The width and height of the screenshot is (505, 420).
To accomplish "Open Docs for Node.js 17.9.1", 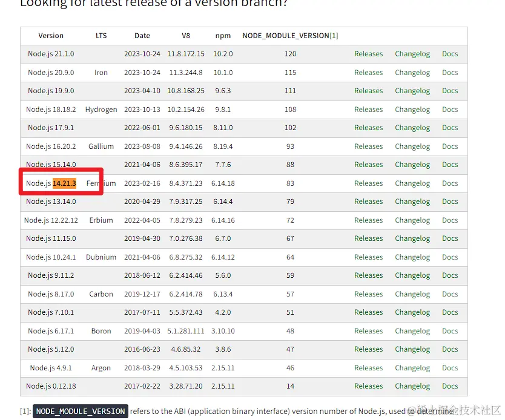I will point(450,128).
